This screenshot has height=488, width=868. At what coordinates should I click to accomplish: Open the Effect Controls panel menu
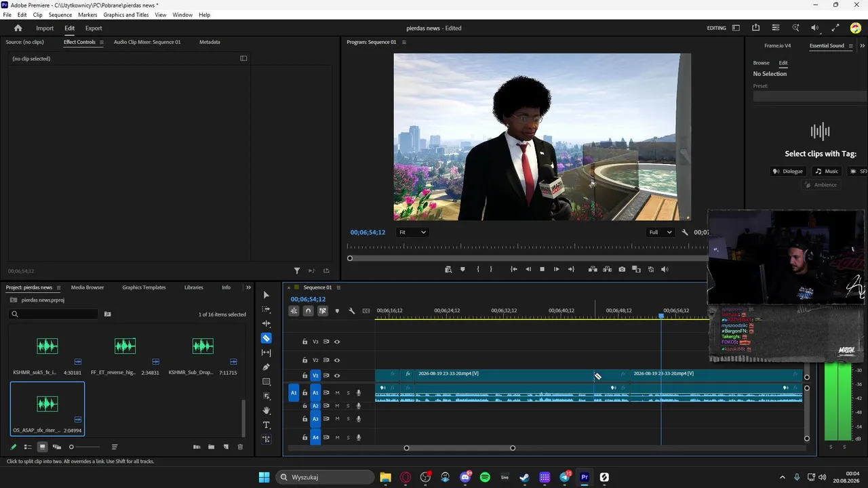102,42
